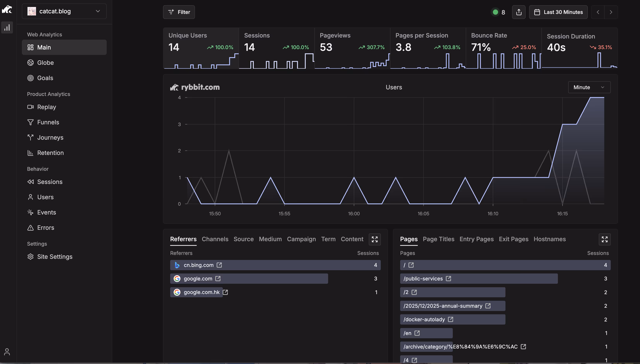
Task: Open the Globe view in the sidebar
Action: (45, 62)
